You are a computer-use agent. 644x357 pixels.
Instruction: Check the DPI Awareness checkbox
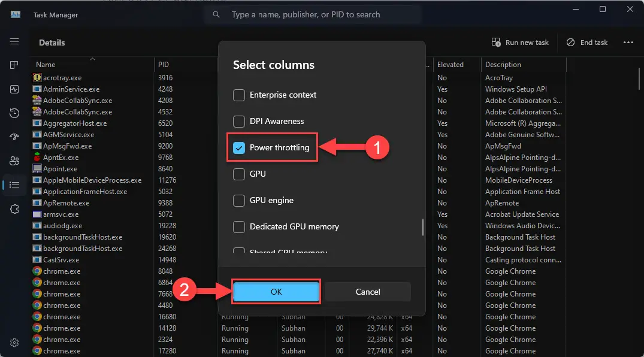tap(239, 121)
